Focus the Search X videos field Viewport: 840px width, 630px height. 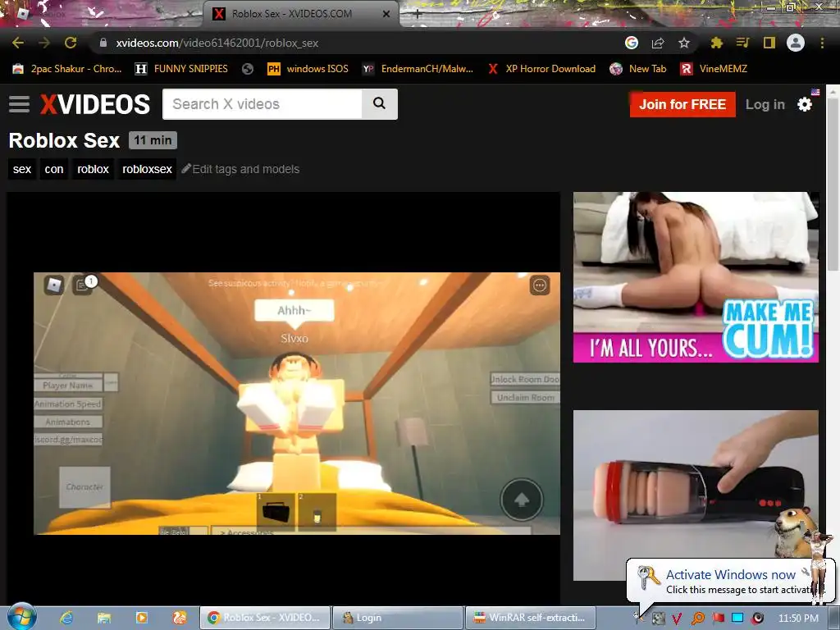pos(262,104)
